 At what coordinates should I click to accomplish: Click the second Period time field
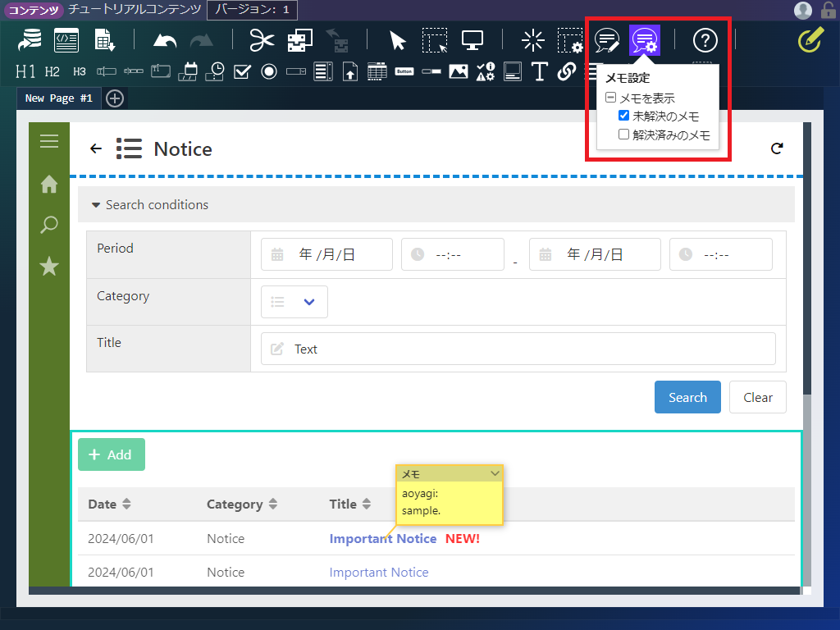(x=720, y=254)
